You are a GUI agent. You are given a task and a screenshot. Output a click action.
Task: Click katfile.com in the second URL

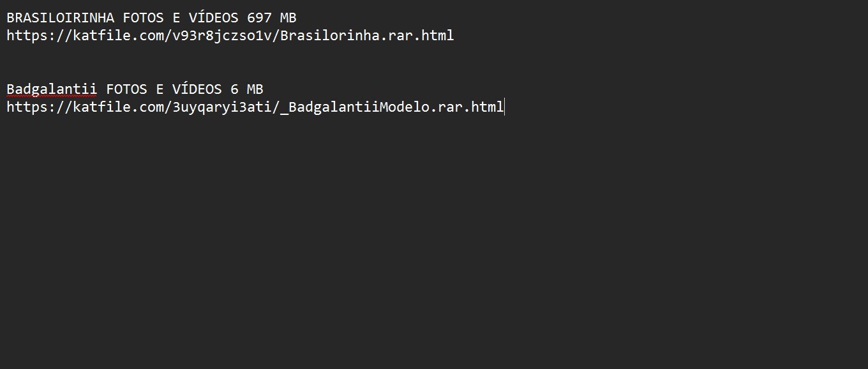click(x=119, y=107)
